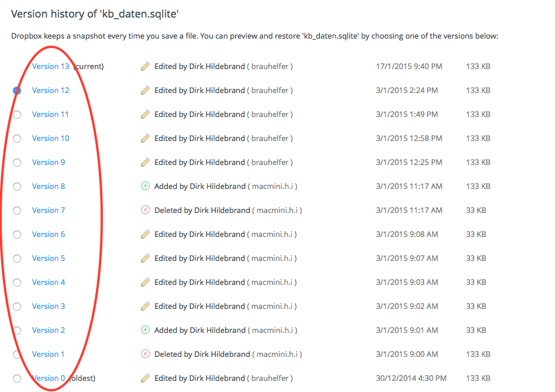Click the 17/1/2015 9:40 PM timestamp
This screenshot has width=555, height=392.
[409, 66]
